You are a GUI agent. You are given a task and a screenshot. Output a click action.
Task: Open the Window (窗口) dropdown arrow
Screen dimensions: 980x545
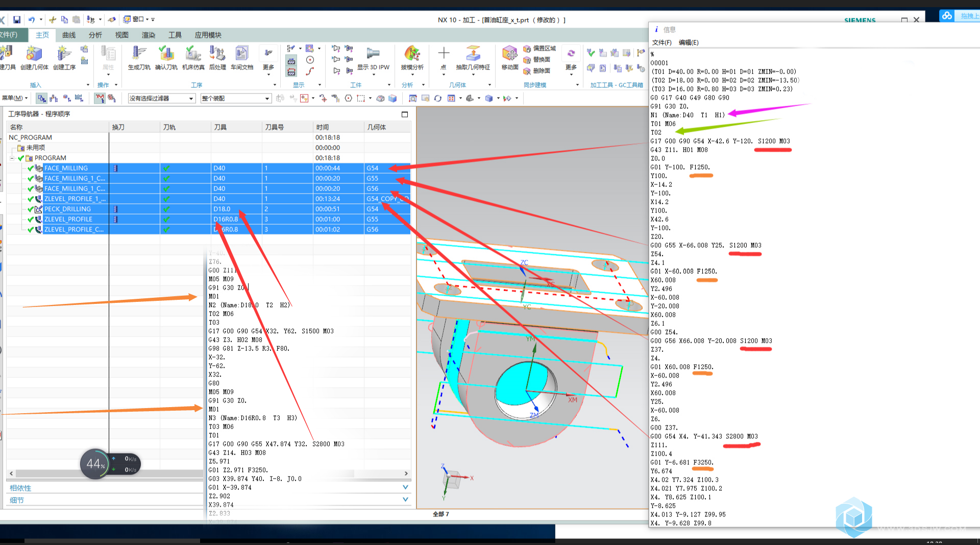coord(147,20)
